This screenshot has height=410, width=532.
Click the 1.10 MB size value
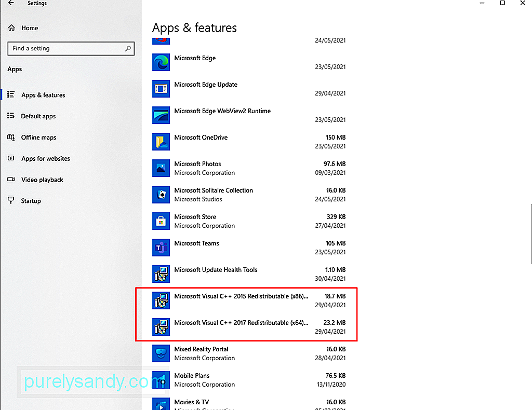[335, 270]
